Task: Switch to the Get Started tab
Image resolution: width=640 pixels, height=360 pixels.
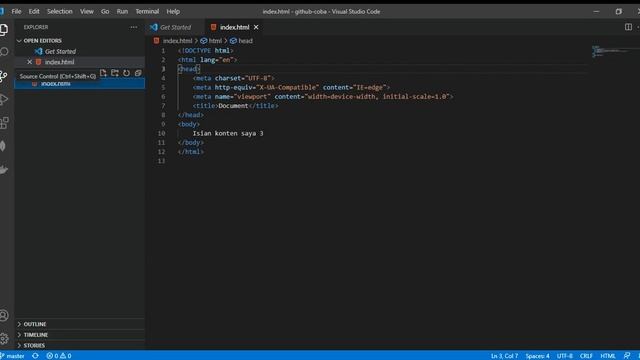Action: click(x=176, y=27)
